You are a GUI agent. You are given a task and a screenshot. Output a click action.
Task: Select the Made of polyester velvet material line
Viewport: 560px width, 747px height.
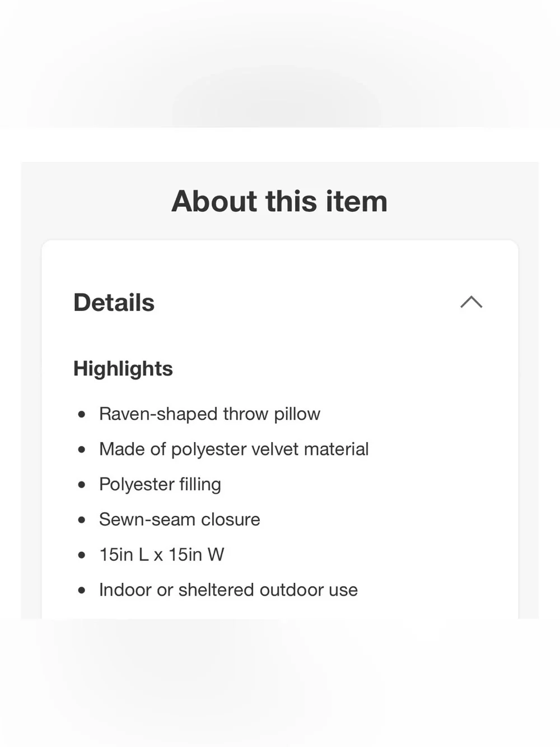[234, 449]
